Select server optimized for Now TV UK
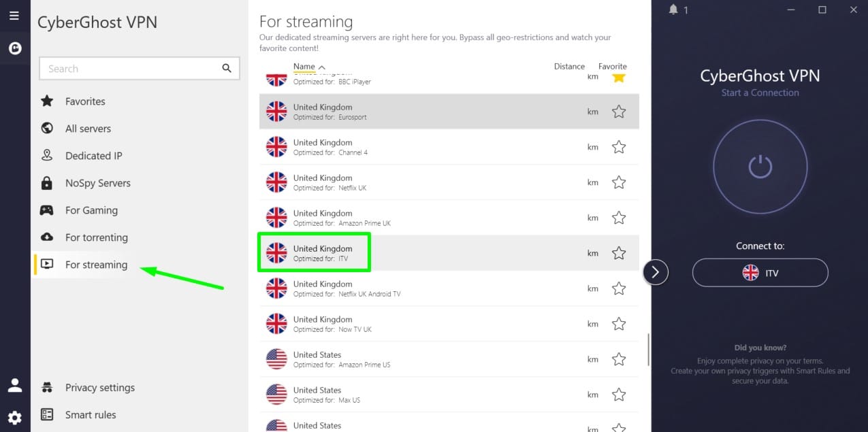Viewport: 868px width, 432px height. (x=449, y=324)
